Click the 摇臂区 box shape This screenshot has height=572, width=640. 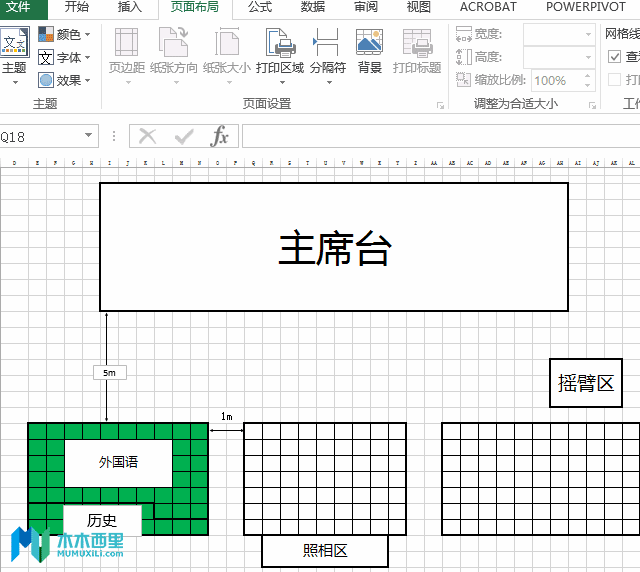[586, 383]
